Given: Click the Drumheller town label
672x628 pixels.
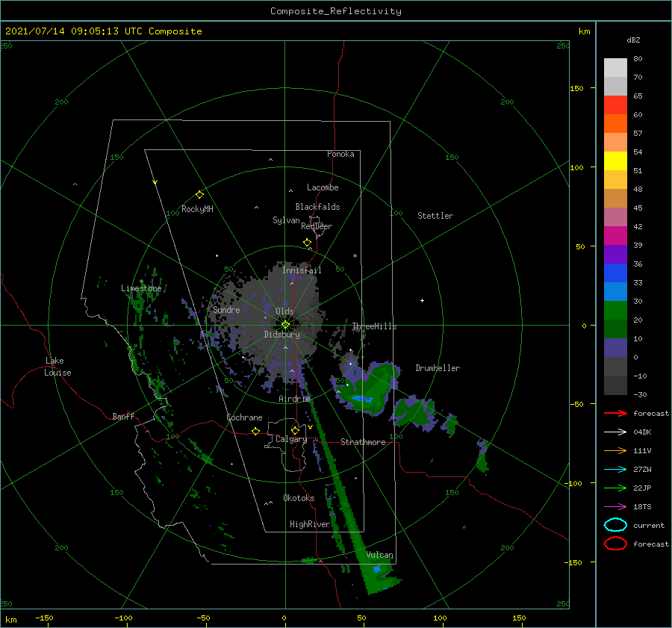Looking at the screenshot, I should point(438,368).
